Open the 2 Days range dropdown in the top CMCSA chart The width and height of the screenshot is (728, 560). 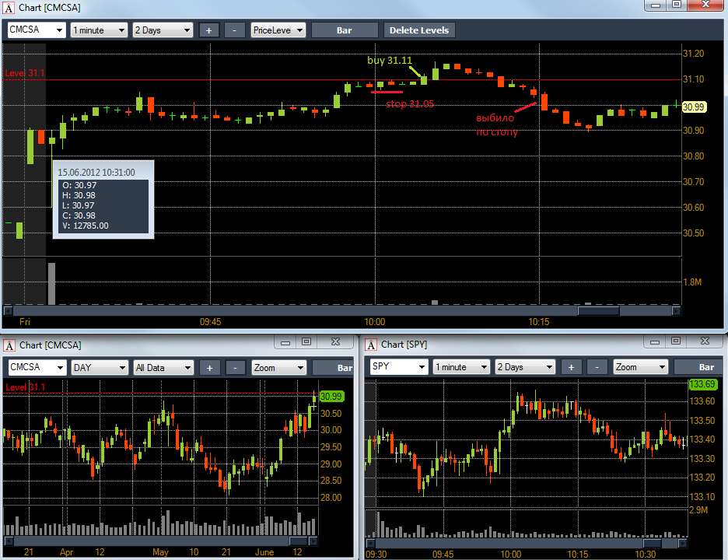[163, 30]
